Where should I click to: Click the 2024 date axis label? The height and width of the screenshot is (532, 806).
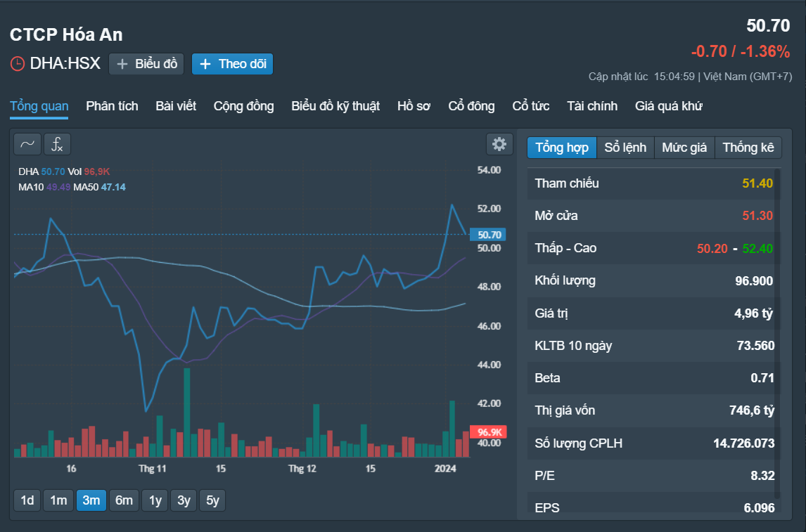pyautogui.click(x=445, y=468)
